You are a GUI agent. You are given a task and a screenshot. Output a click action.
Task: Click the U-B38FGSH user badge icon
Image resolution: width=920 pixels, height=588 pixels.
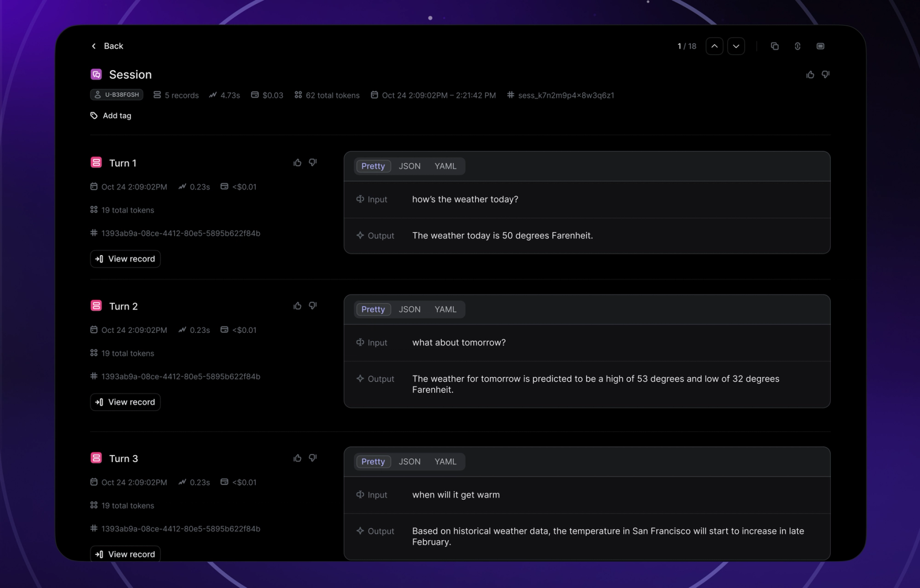[x=98, y=94]
